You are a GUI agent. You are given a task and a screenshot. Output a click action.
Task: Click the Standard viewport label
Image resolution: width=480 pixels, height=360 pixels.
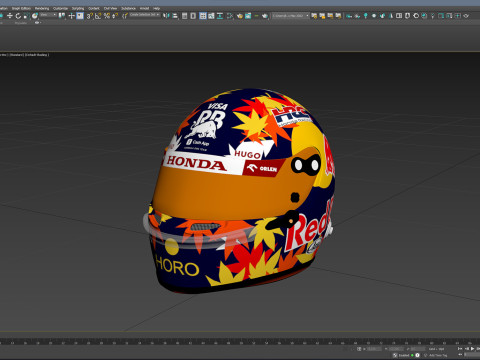(16, 55)
